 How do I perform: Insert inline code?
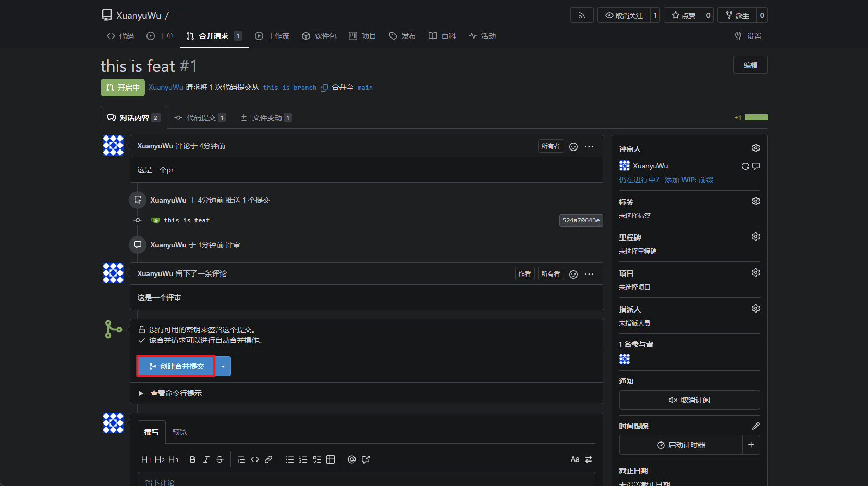coord(255,459)
